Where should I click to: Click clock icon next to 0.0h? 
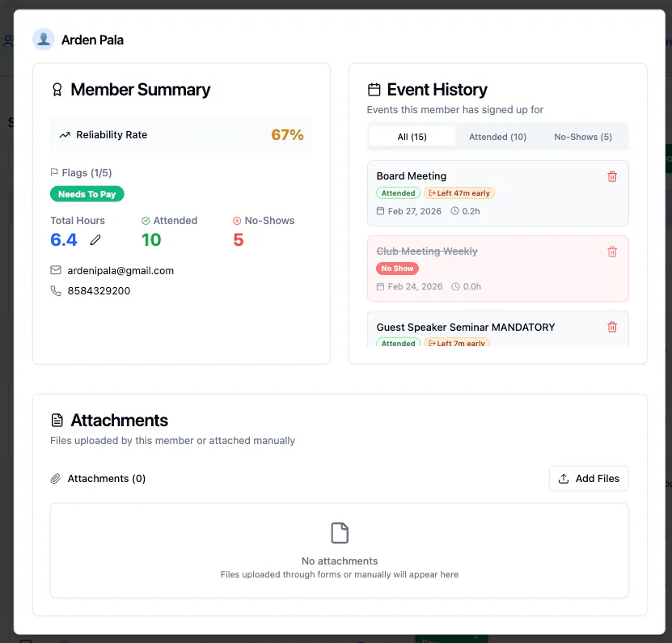click(x=455, y=286)
